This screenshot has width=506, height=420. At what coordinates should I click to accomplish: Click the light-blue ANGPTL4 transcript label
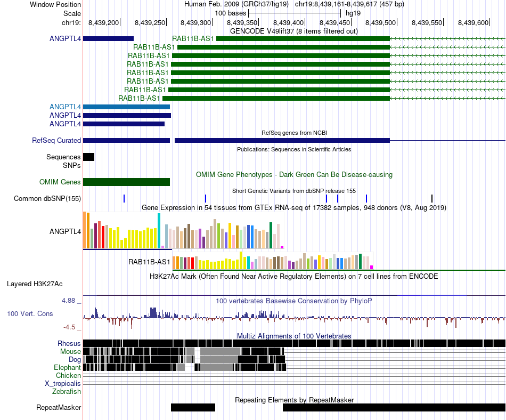point(65,107)
